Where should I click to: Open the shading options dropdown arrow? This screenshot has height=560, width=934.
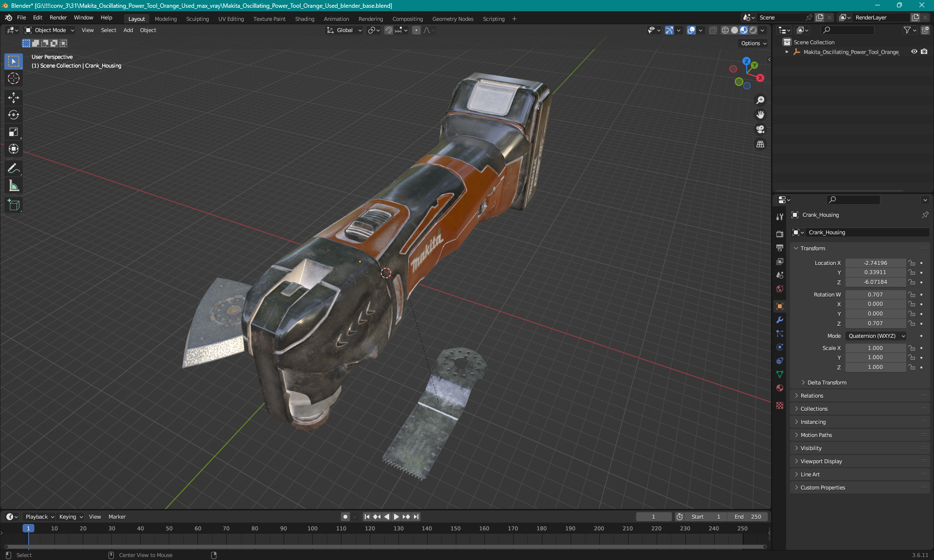tap(763, 30)
